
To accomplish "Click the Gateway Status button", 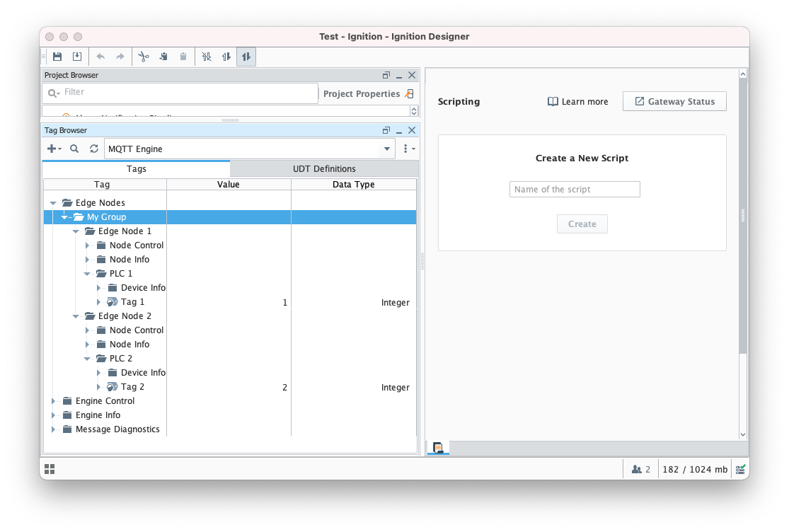I will [x=674, y=101].
